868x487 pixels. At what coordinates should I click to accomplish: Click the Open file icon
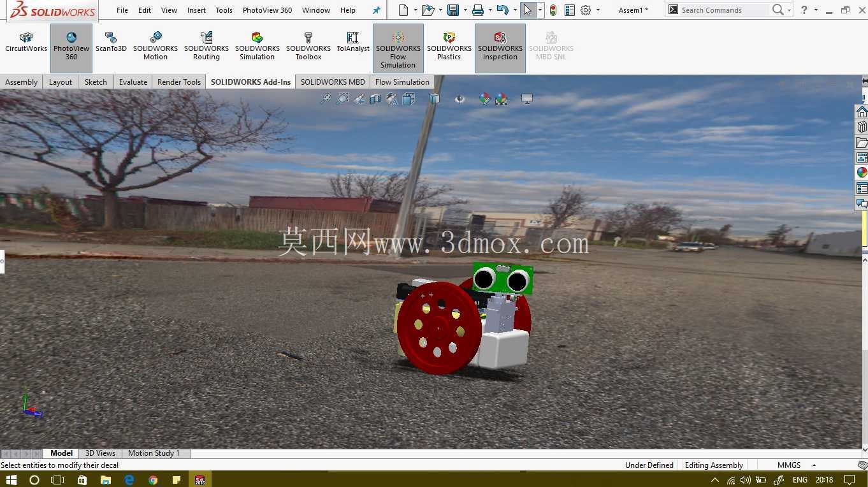point(428,10)
